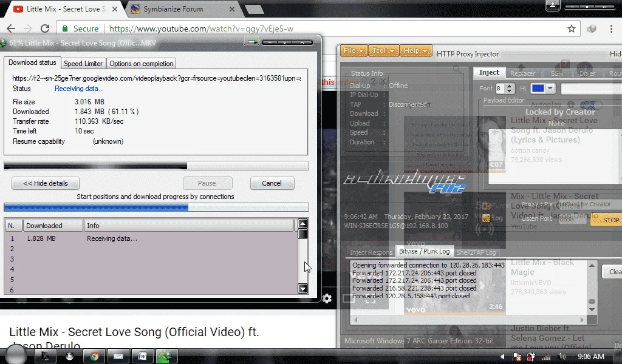This screenshot has width=622, height=364.
Task: Reload the YouTube page
Action: (45, 29)
